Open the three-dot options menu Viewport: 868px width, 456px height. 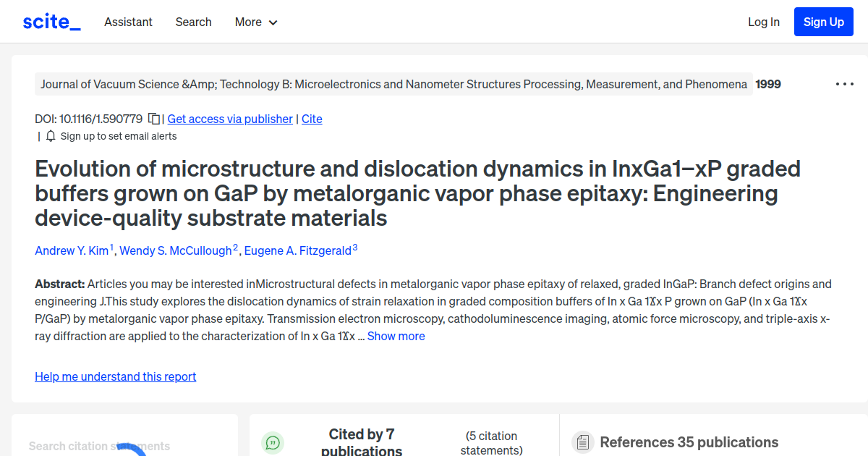(844, 84)
